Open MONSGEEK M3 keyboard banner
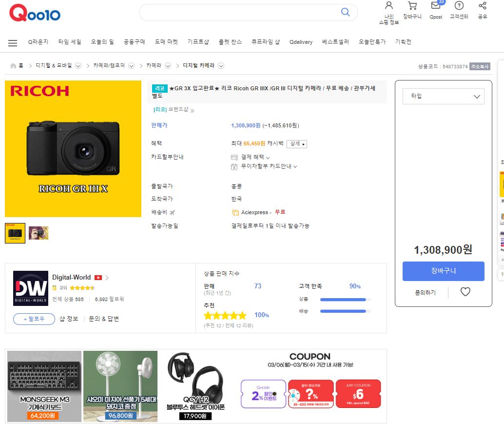504x424 pixels. [44, 386]
